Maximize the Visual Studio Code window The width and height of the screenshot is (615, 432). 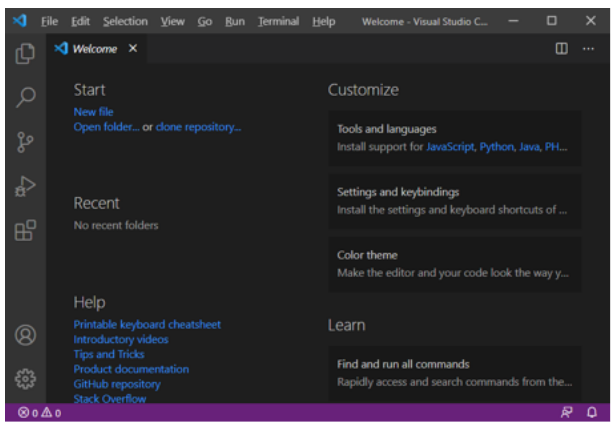(x=551, y=20)
